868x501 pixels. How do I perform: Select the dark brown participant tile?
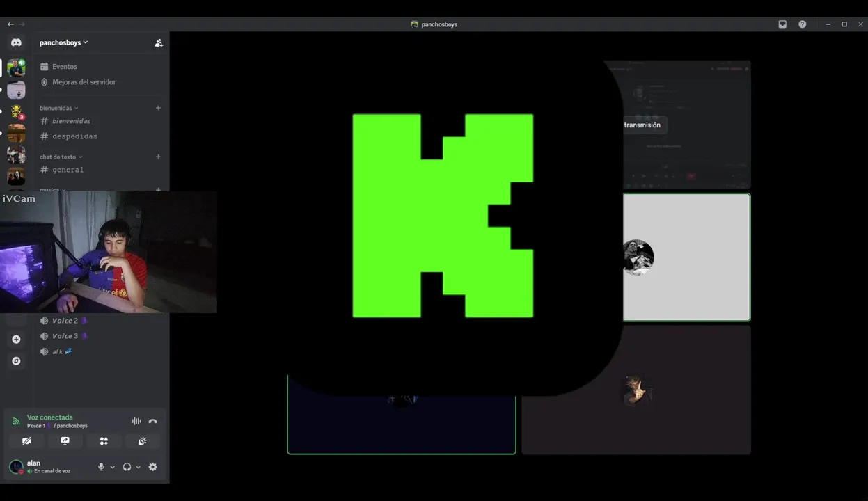[636, 390]
